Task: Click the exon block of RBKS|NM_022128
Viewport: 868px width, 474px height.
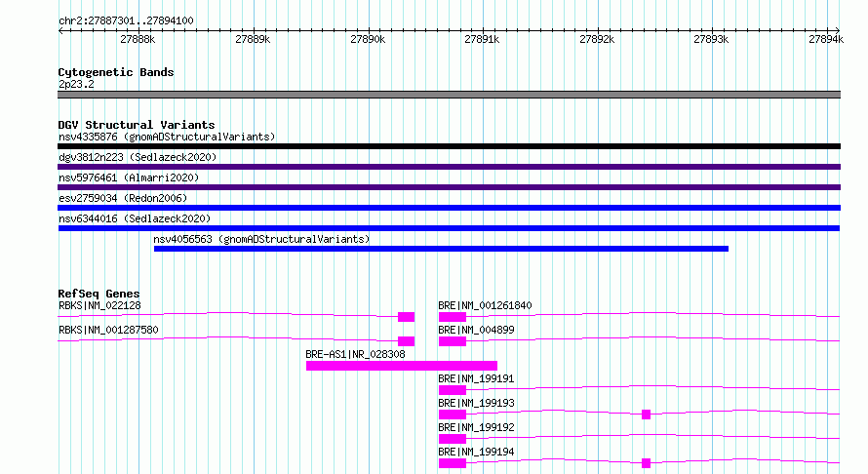Action: pyautogui.click(x=407, y=317)
